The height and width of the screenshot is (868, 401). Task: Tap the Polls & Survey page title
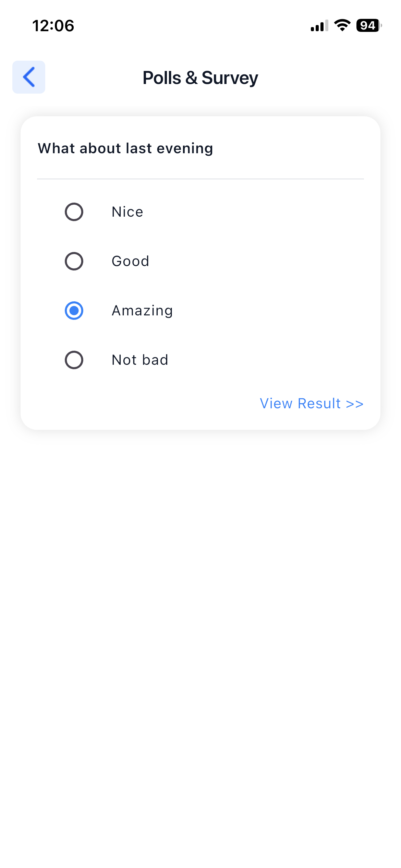click(200, 78)
